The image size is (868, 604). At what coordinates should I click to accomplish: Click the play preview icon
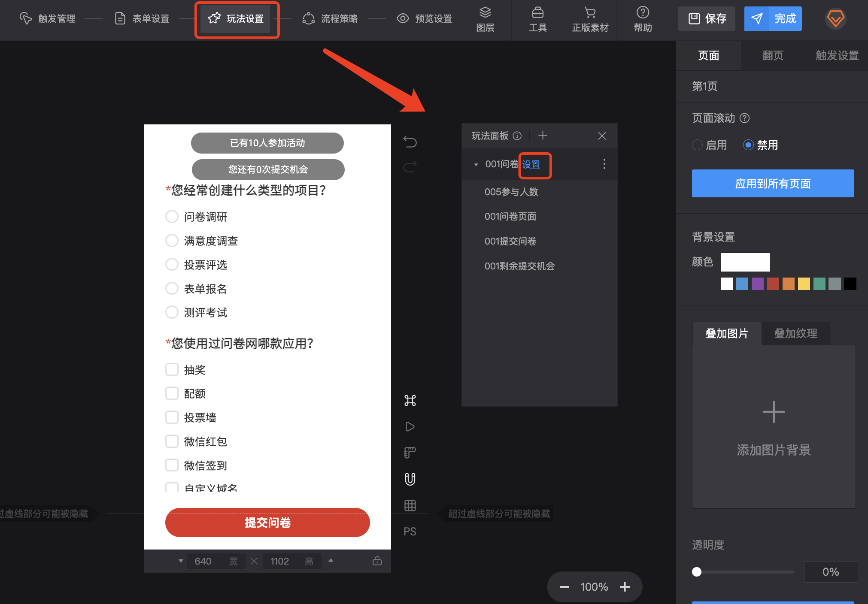410,426
